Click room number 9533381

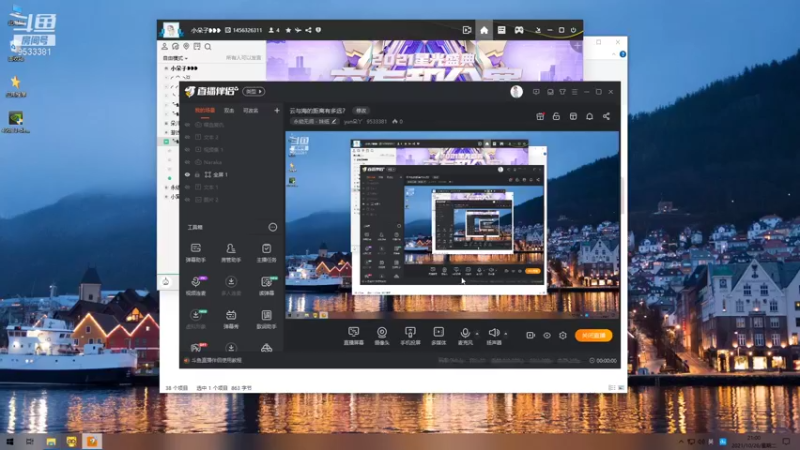[x=377, y=121]
